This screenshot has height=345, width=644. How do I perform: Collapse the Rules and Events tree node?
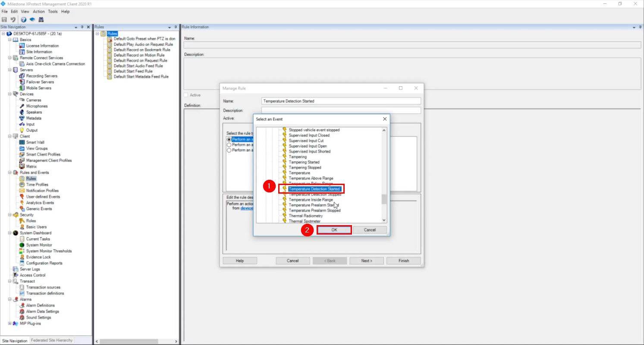pos(9,172)
